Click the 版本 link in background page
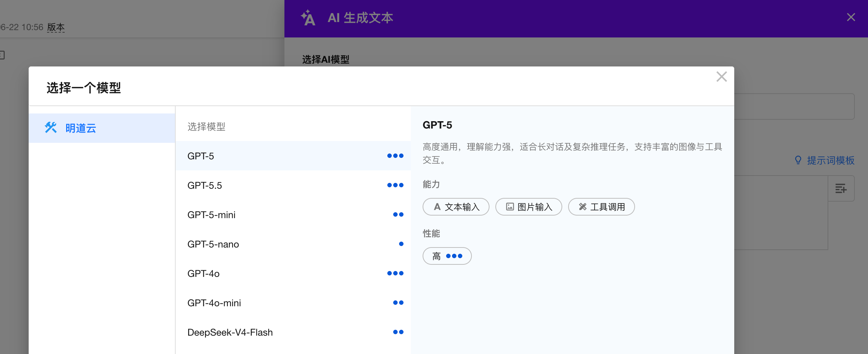868x354 pixels. [56, 27]
